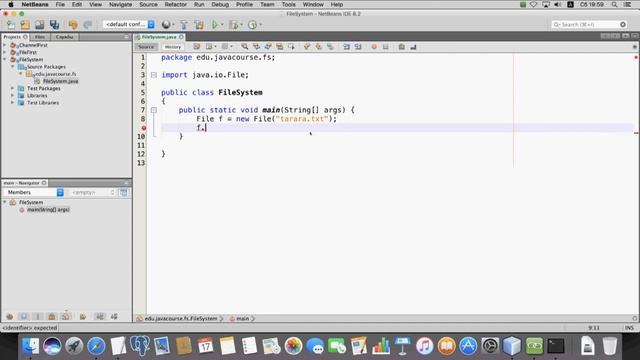
Task: Click the Profile Project toolbar icon
Action: click(x=253, y=24)
